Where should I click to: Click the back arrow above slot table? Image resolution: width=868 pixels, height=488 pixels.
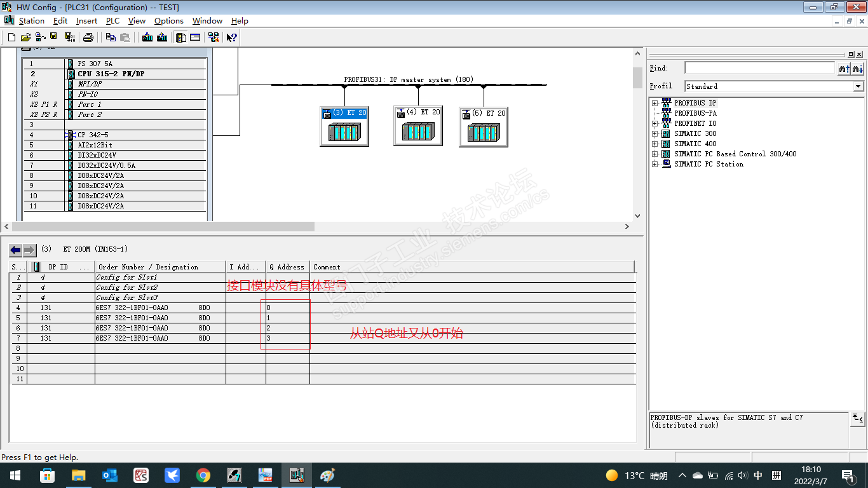(x=16, y=250)
